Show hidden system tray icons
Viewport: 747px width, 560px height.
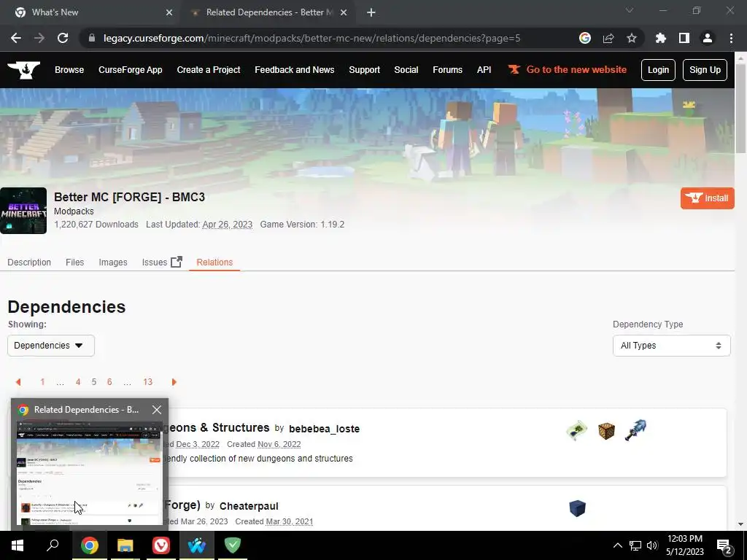pyautogui.click(x=617, y=545)
